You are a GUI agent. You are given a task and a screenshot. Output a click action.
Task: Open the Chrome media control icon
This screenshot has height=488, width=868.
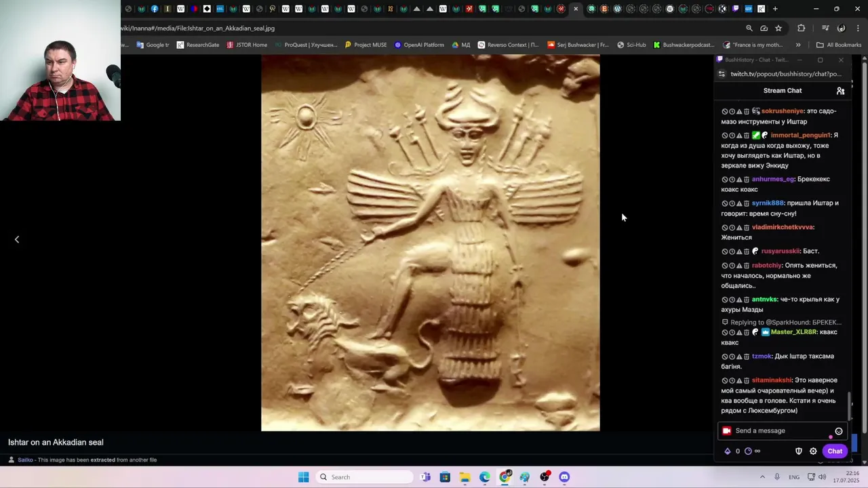pyautogui.click(x=825, y=28)
